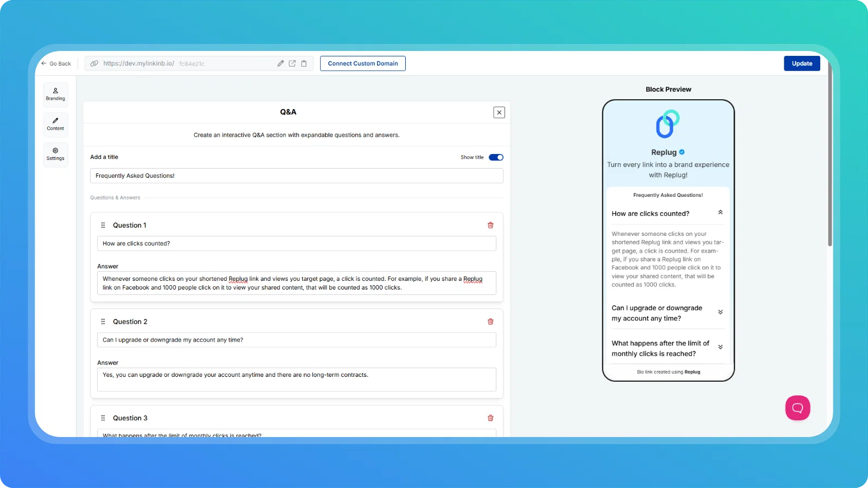
Task: Click the URL slug fc84e21c text
Action: point(192,64)
